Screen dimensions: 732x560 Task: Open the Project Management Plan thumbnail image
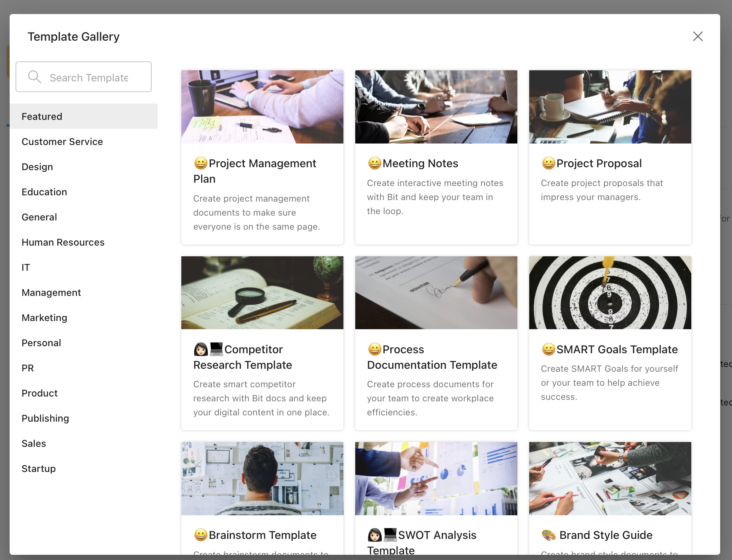(262, 107)
